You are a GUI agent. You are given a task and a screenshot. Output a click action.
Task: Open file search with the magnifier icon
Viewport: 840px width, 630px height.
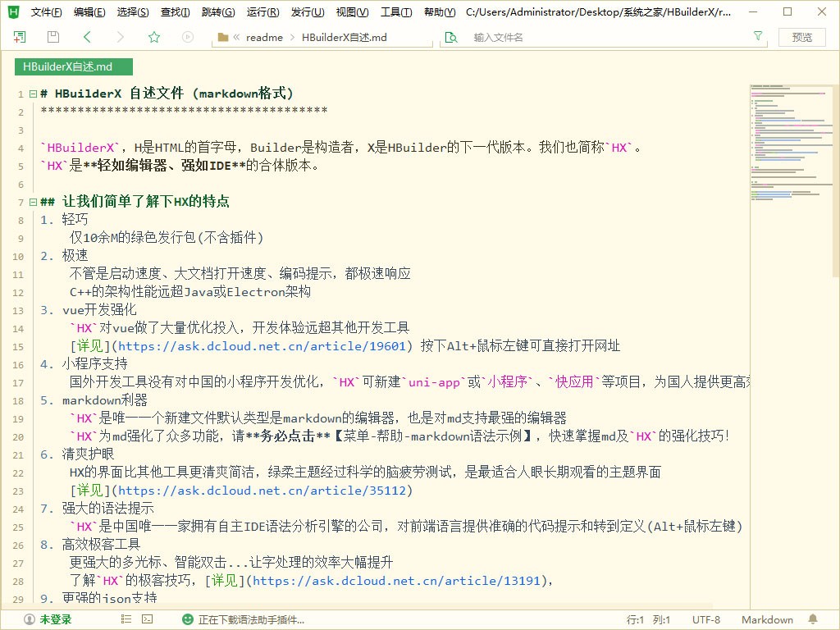click(x=452, y=37)
